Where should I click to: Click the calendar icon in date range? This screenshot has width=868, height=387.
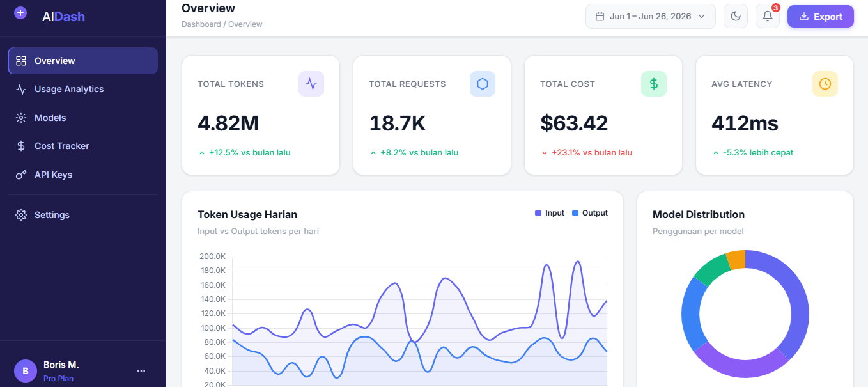point(600,17)
